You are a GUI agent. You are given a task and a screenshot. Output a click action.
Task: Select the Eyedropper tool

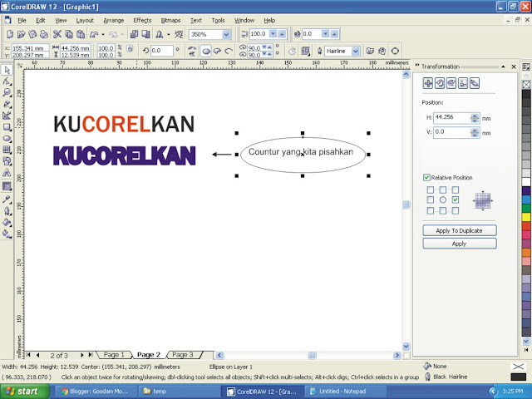coord(7,199)
